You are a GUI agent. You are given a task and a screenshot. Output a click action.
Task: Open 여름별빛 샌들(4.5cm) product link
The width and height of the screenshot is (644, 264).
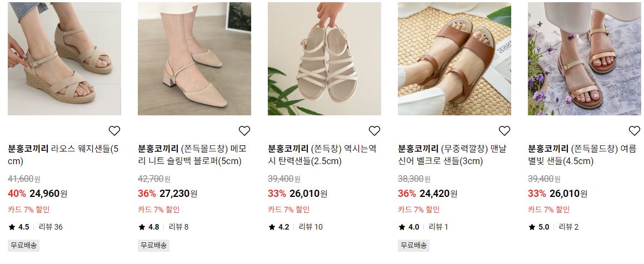(582, 155)
